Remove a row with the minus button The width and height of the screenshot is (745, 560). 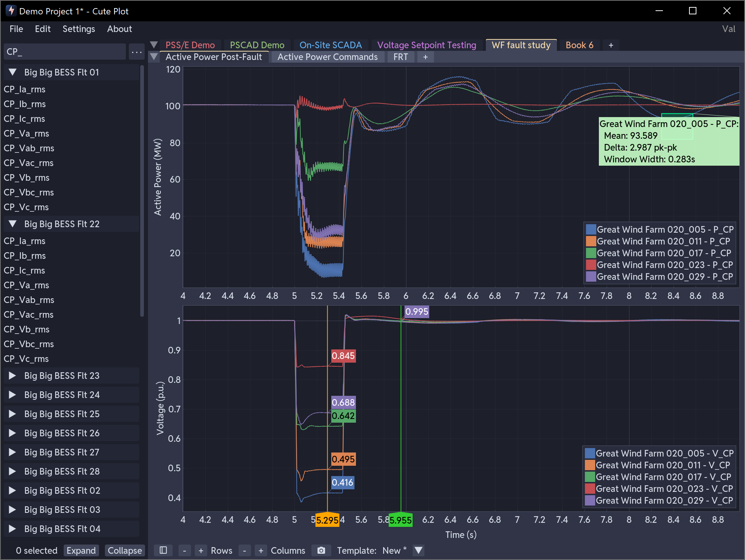[x=184, y=550]
